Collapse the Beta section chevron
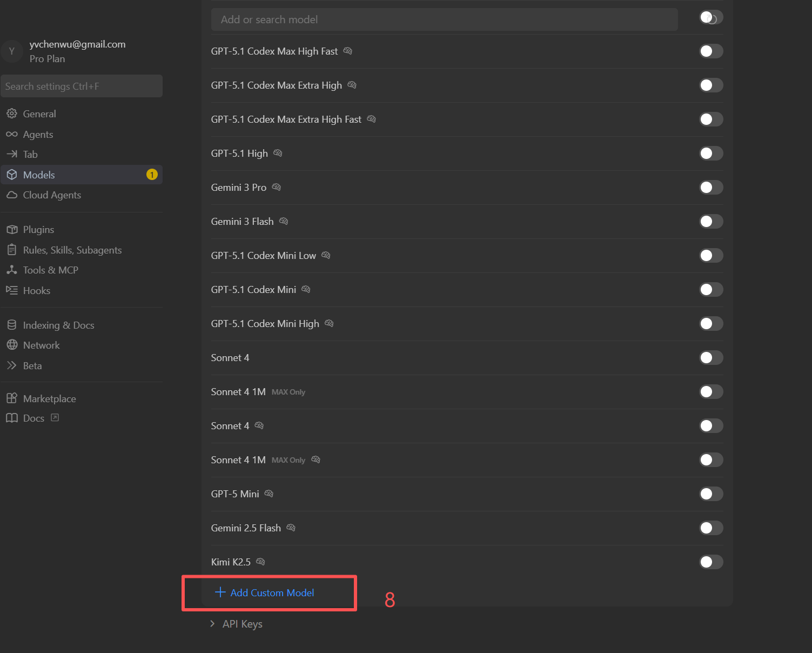 (12, 365)
